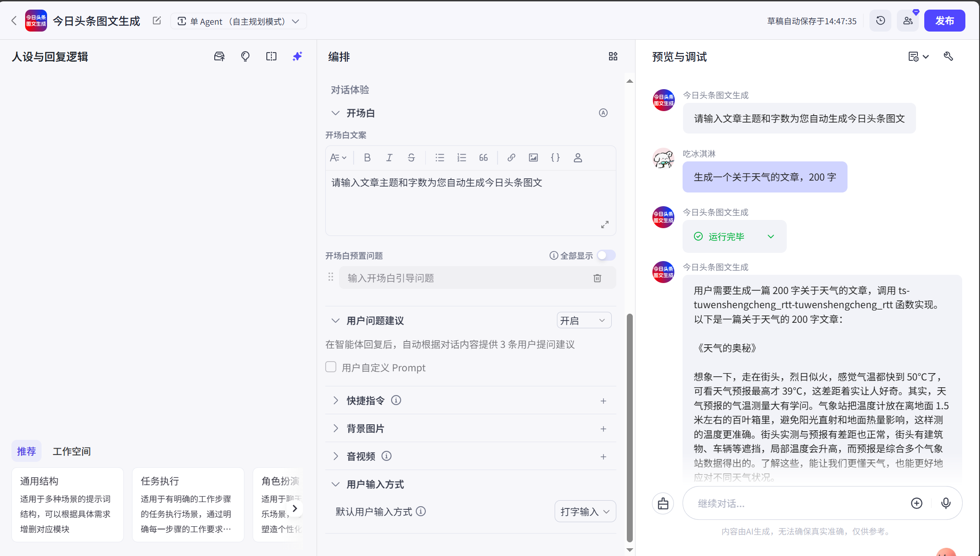Click the A circle toggle next to 开场白
Image resolution: width=980 pixels, height=556 pixels.
(x=603, y=112)
